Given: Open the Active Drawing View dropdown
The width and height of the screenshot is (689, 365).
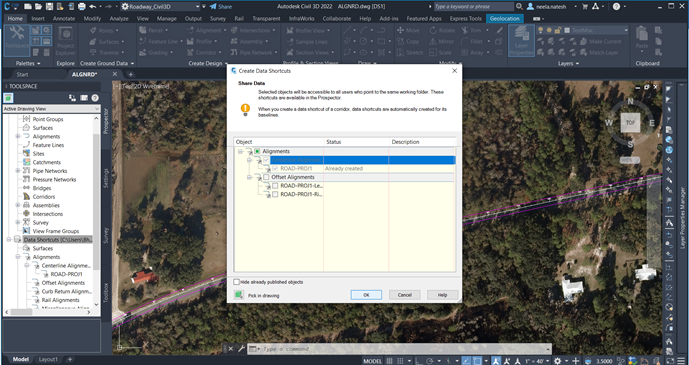Looking at the screenshot, I should point(52,109).
